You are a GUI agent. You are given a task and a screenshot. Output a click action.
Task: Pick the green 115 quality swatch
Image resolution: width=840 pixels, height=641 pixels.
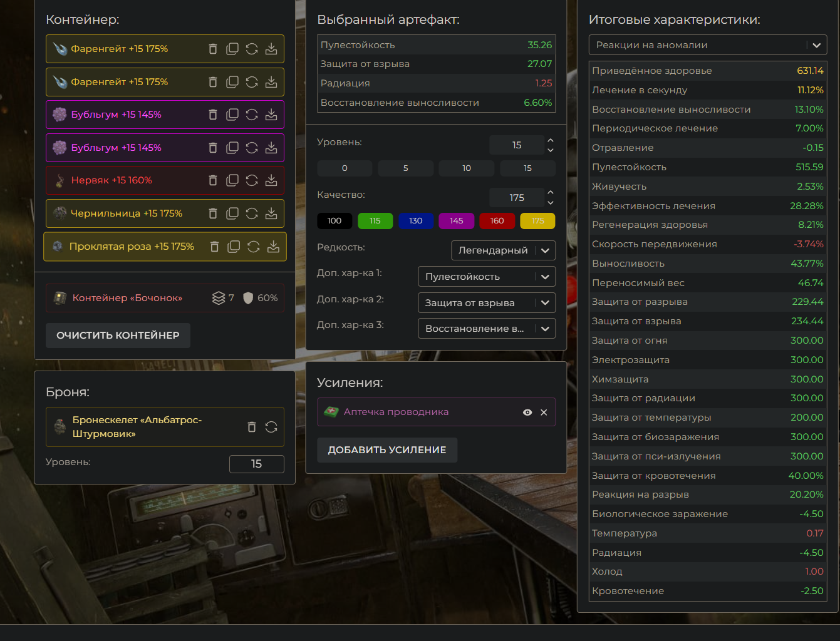click(375, 221)
